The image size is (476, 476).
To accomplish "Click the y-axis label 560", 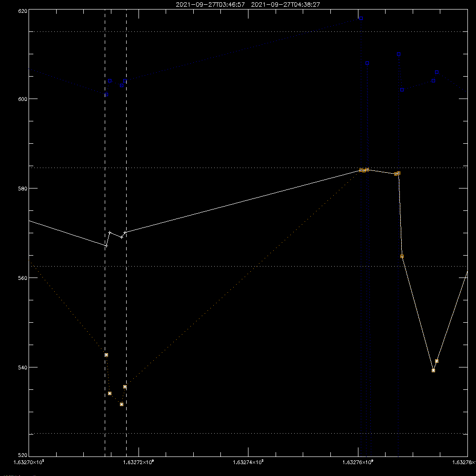I will coord(23,278).
